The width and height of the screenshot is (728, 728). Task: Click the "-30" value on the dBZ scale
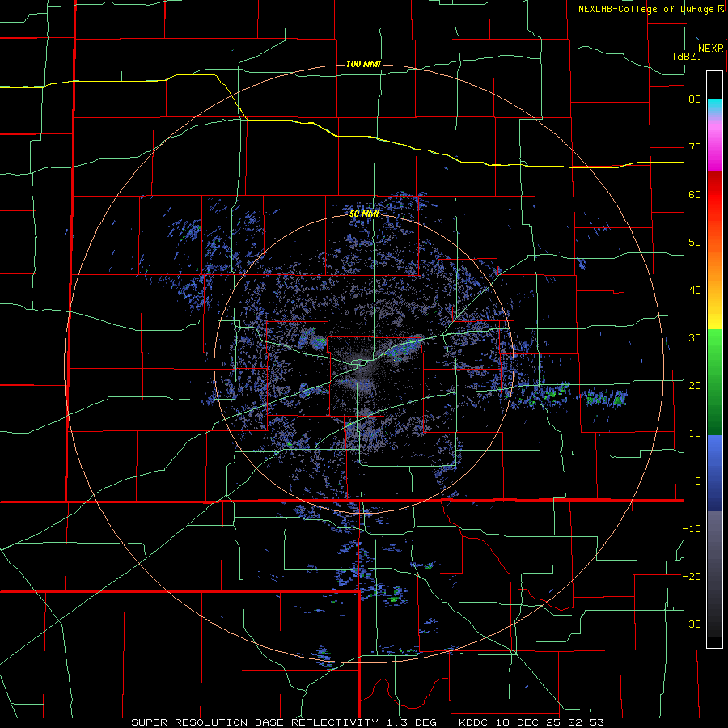pyautogui.click(x=692, y=624)
